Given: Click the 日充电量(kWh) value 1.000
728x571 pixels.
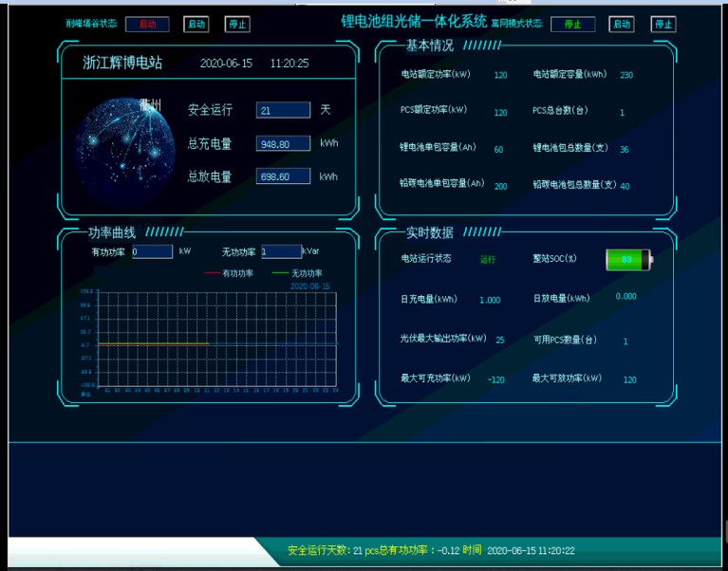Looking at the screenshot, I should coord(490,300).
